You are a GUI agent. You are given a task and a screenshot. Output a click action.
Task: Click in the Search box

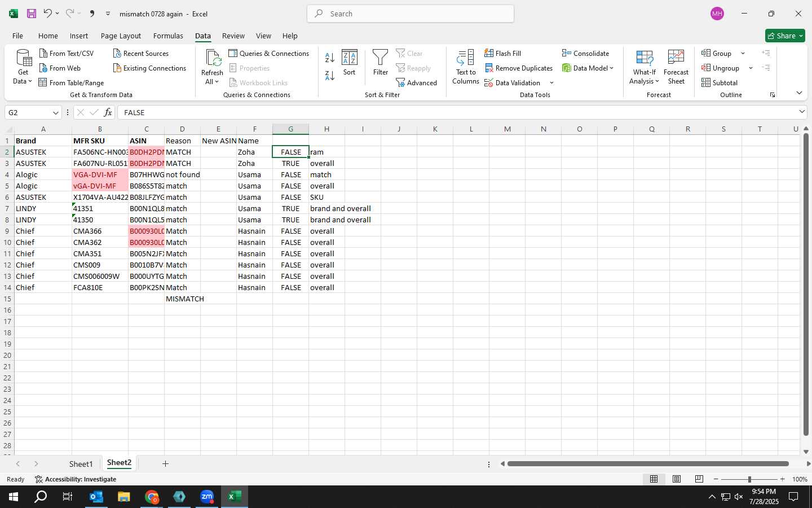point(411,14)
